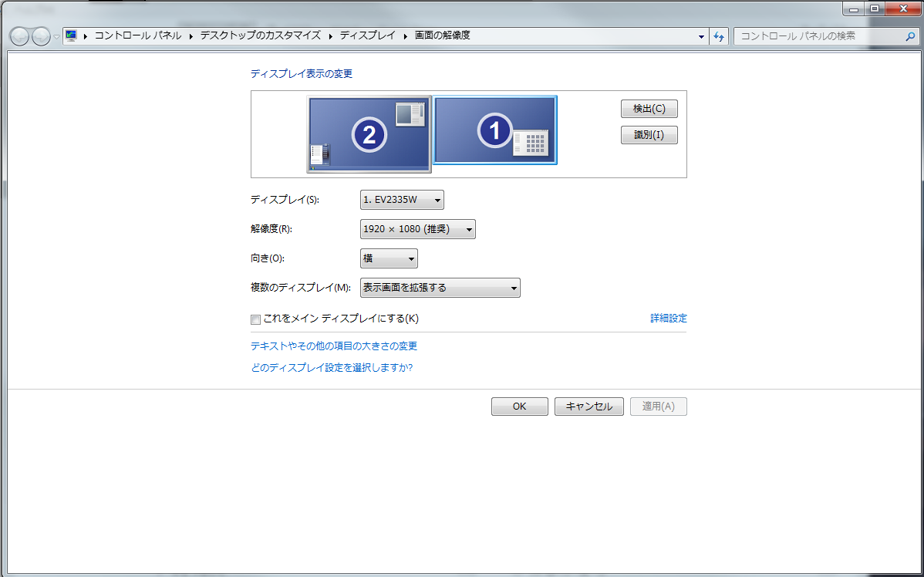Screen dimensions: 924x577
Task: Open address bar history dropdown arrow
Action: pos(701,36)
